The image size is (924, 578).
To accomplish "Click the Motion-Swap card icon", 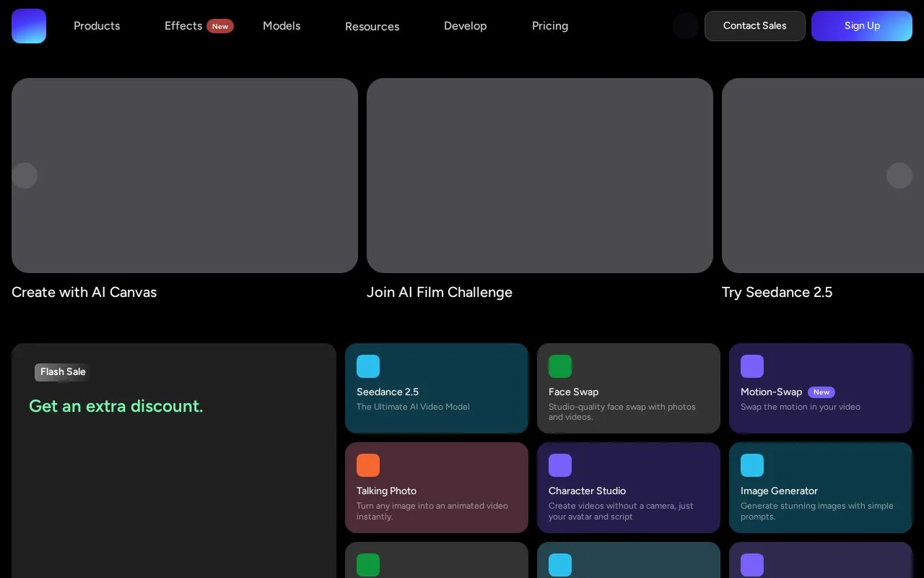I will 752,366.
